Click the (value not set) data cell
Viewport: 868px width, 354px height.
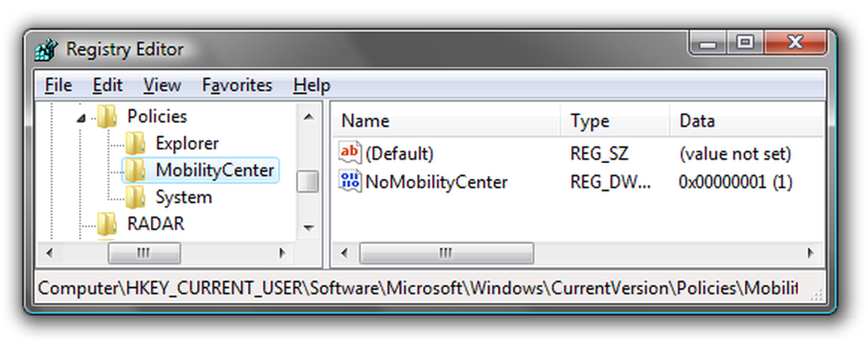735,154
